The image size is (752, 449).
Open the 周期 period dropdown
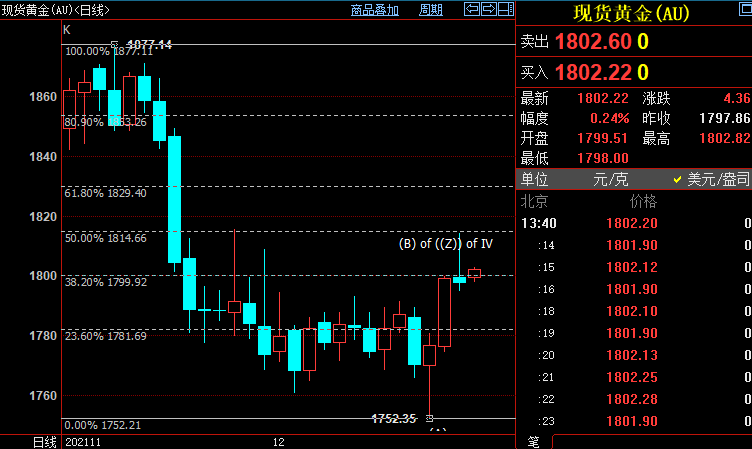coord(430,10)
